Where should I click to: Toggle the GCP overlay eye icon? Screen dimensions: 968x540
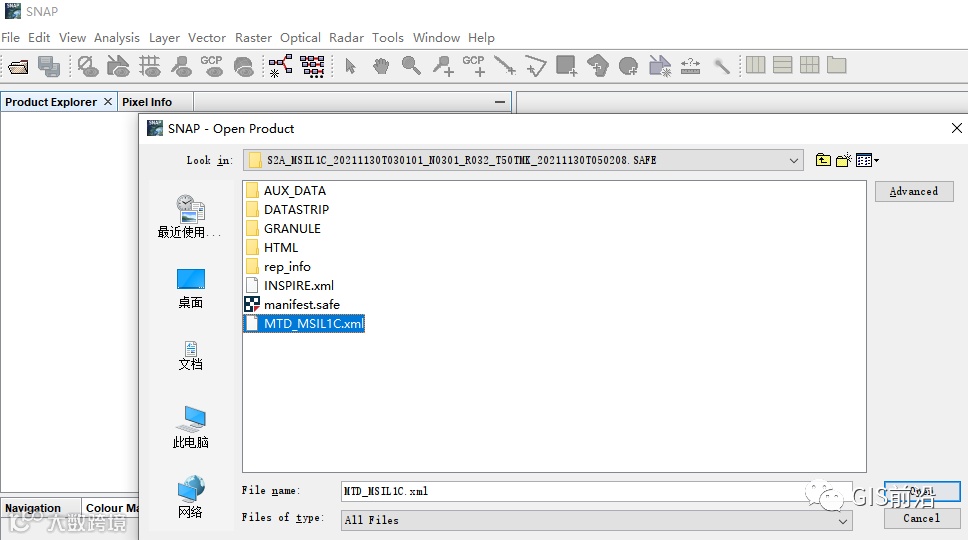click(212, 66)
